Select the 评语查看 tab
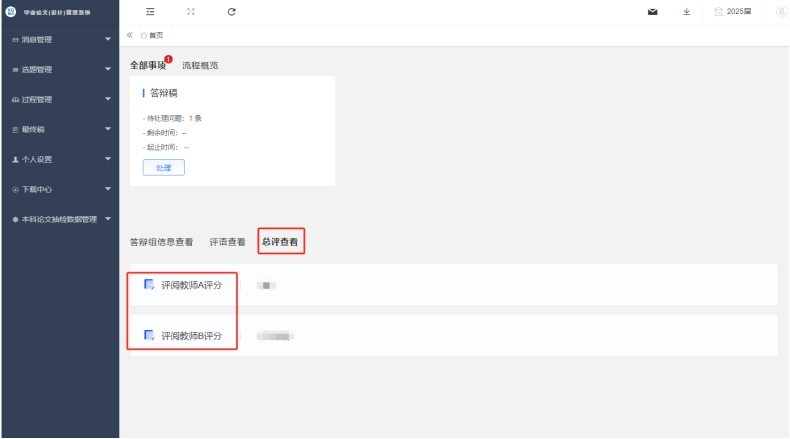The width and height of the screenshot is (790, 439). [x=227, y=242]
